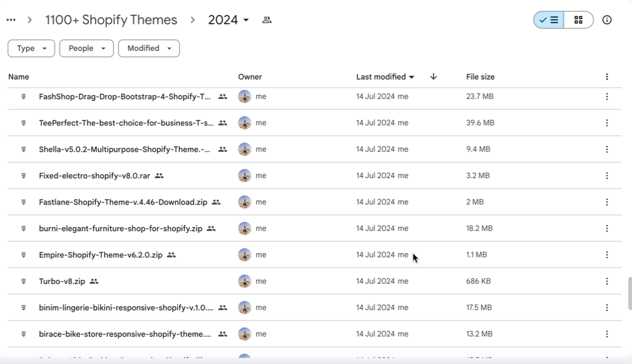Open the Type filter dropdown
The width and height of the screenshot is (632, 364).
(x=31, y=48)
